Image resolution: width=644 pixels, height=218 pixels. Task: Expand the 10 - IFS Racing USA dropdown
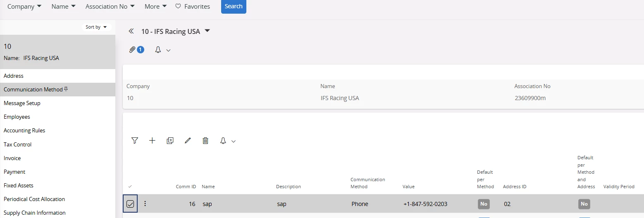(x=208, y=31)
